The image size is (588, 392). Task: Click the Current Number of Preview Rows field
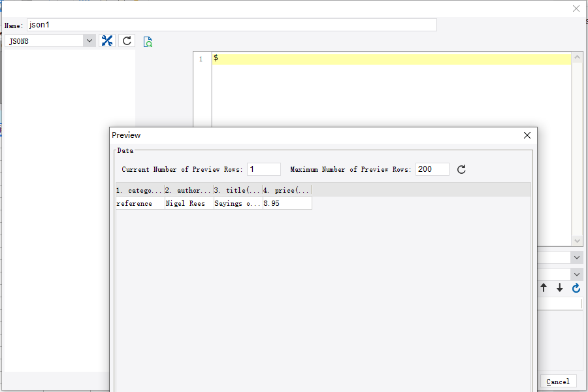(264, 169)
